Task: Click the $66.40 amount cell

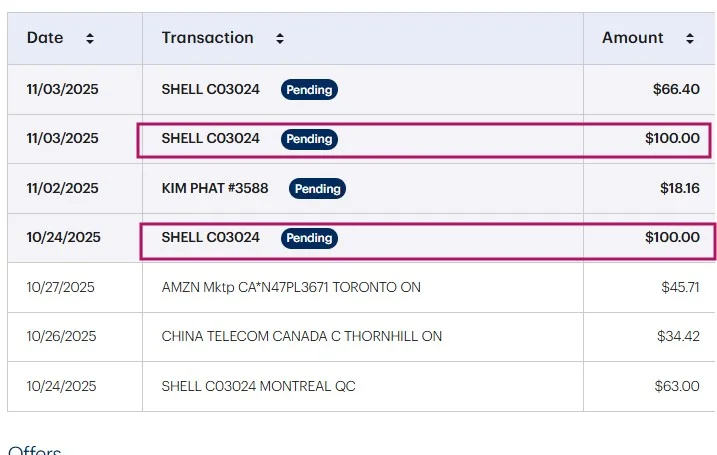Action: click(676, 89)
